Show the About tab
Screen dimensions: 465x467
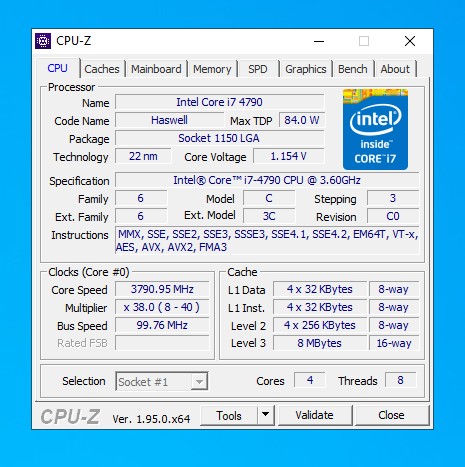click(395, 69)
